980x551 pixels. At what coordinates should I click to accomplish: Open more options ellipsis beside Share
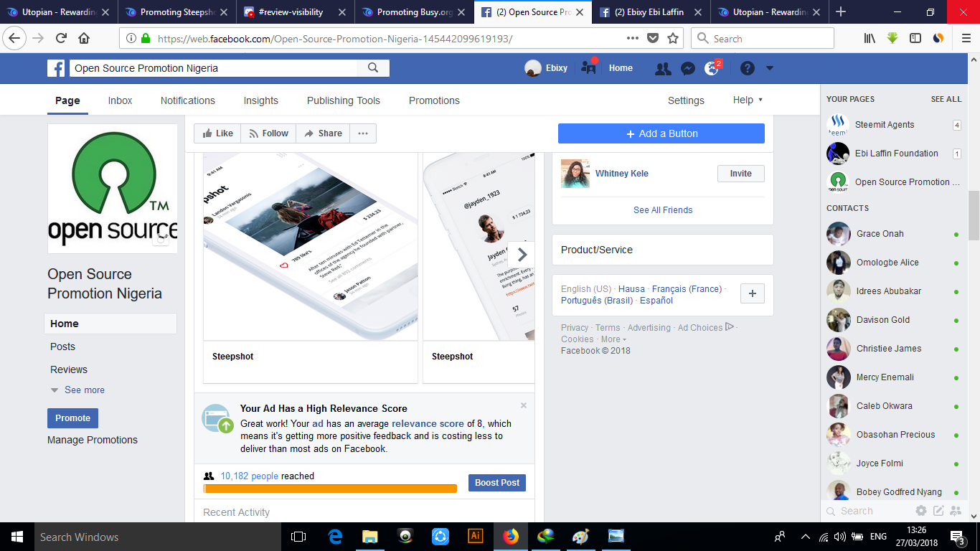coord(363,133)
